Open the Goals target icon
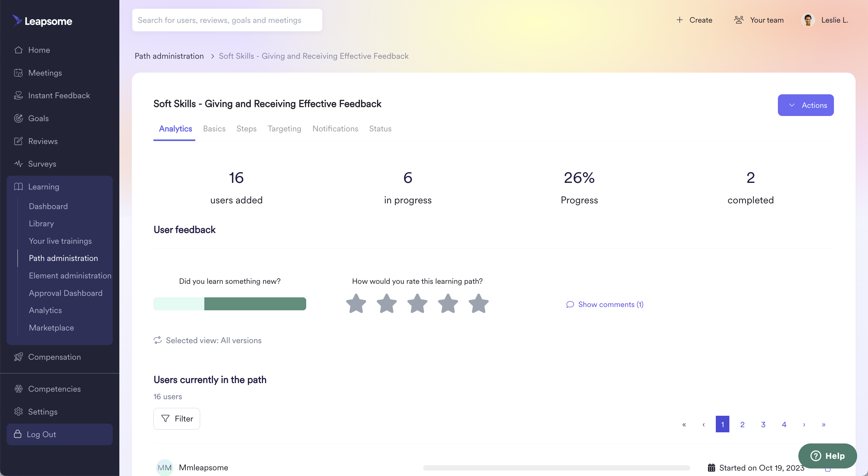Image resolution: width=868 pixels, height=476 pixels. point(18,118)
